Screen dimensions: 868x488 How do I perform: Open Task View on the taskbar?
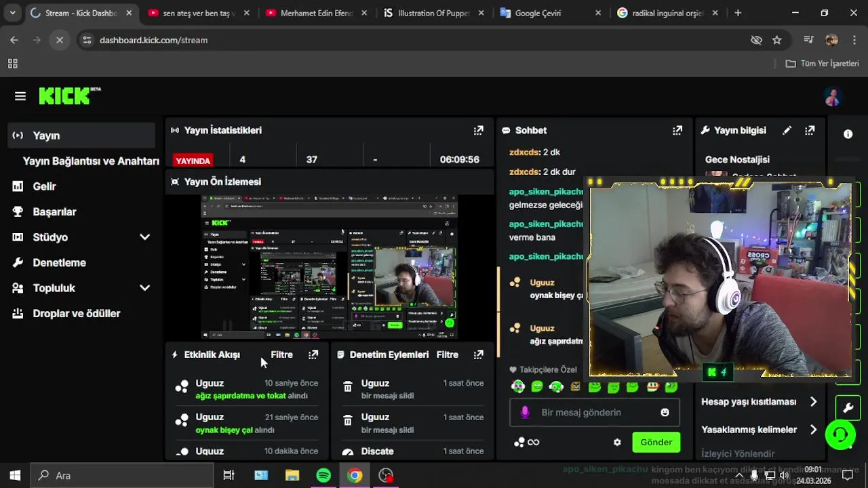(x=229, y=475)
